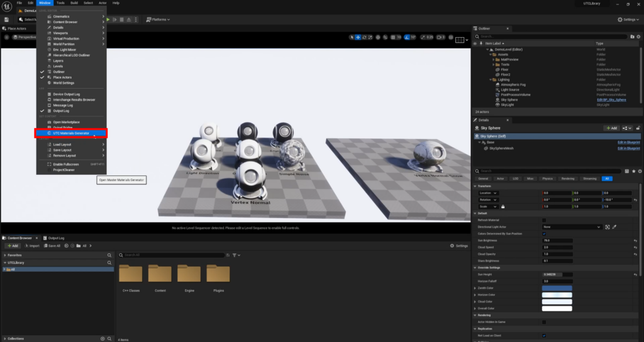Toggle rotation angle snapping icon
Viewport: 644px width, 342px height.
408,37
